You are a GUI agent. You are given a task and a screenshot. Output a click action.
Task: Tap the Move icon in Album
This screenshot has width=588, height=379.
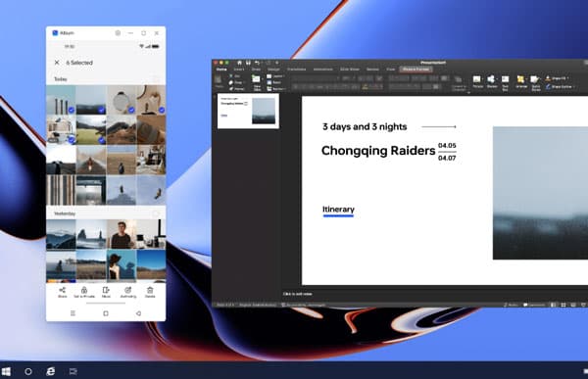click(x=106, y=290)
